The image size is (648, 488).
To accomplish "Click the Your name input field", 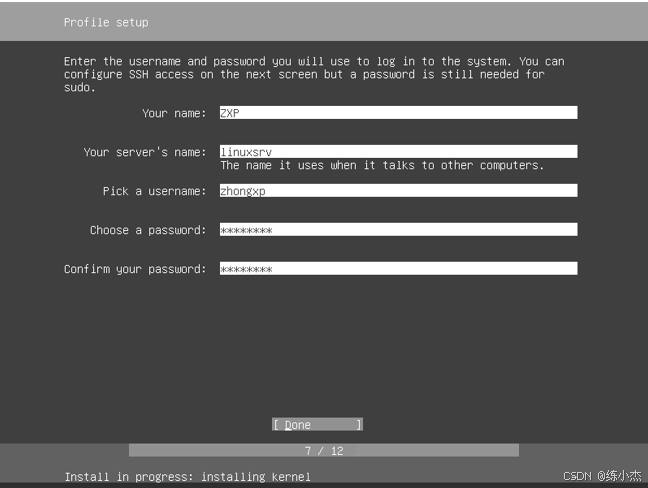I will point(398,113).
